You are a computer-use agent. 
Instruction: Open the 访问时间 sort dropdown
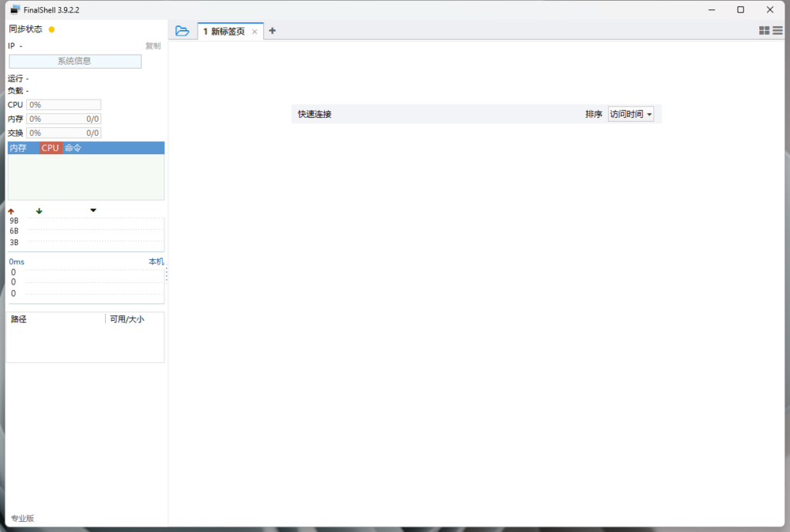point(631,113)
